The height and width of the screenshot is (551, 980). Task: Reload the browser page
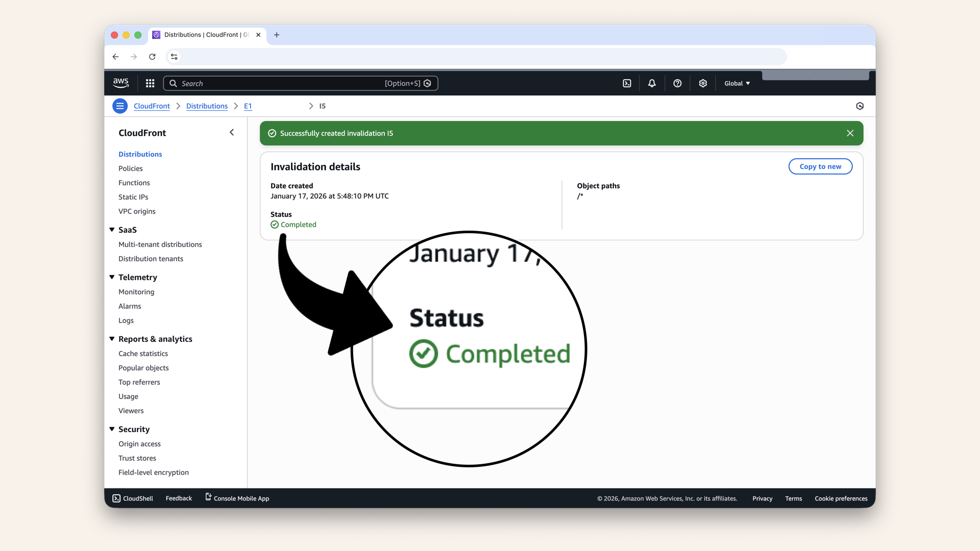click(x=152, y=57)
